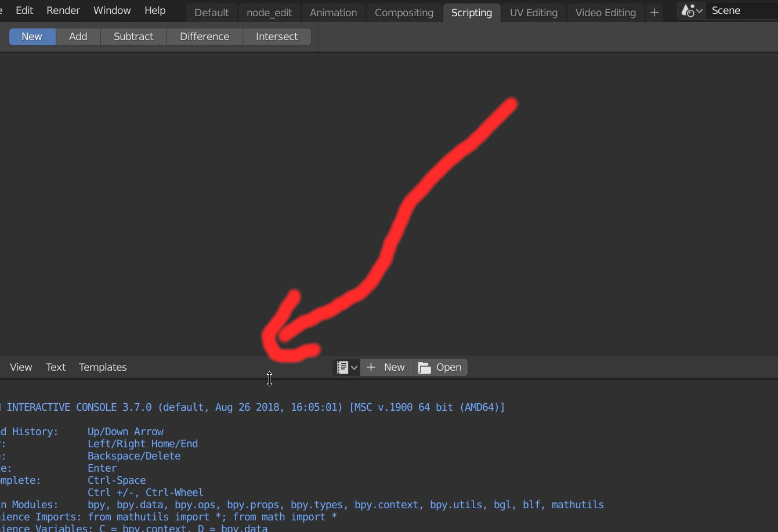This screenshot has height=532, width=778.
Task: Click the Open text file button
Action: coord(440,367)
